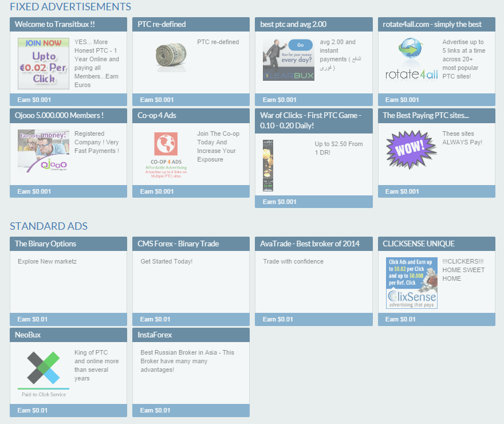Image resolution: width=504 pixels, height=424 pixels.
Task: Click 'Best Russian Broker in Asia' description
Action: (187, 362)
